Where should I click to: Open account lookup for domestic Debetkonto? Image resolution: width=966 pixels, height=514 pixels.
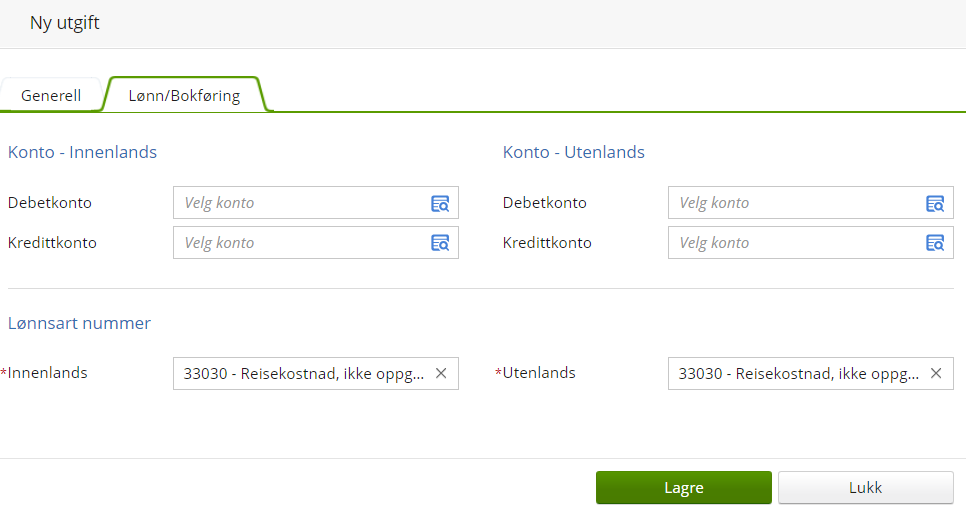click(440, 203)
